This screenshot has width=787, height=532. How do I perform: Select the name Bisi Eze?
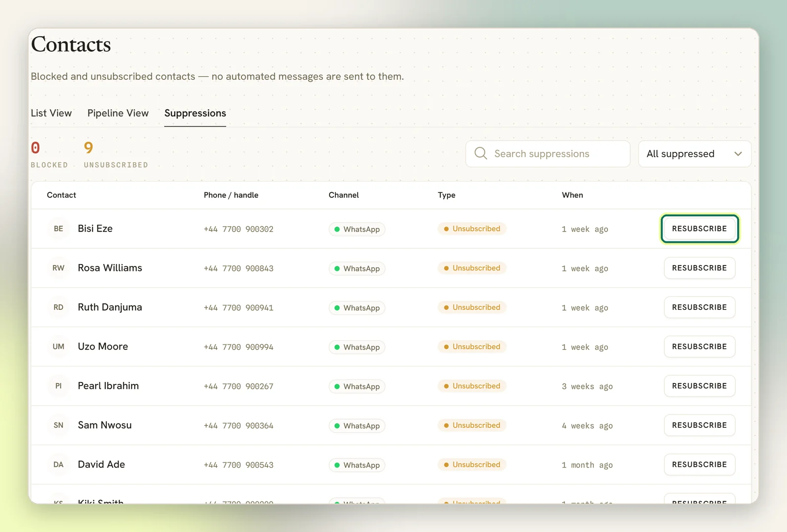[95, 229]
